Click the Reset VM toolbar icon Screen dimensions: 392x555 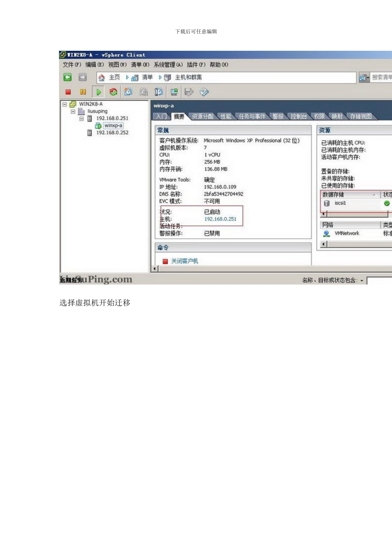tap(113, 92)
